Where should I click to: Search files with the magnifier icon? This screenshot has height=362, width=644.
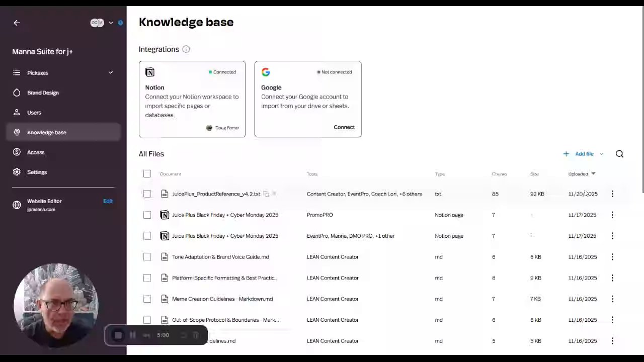[x=619, y=154]
